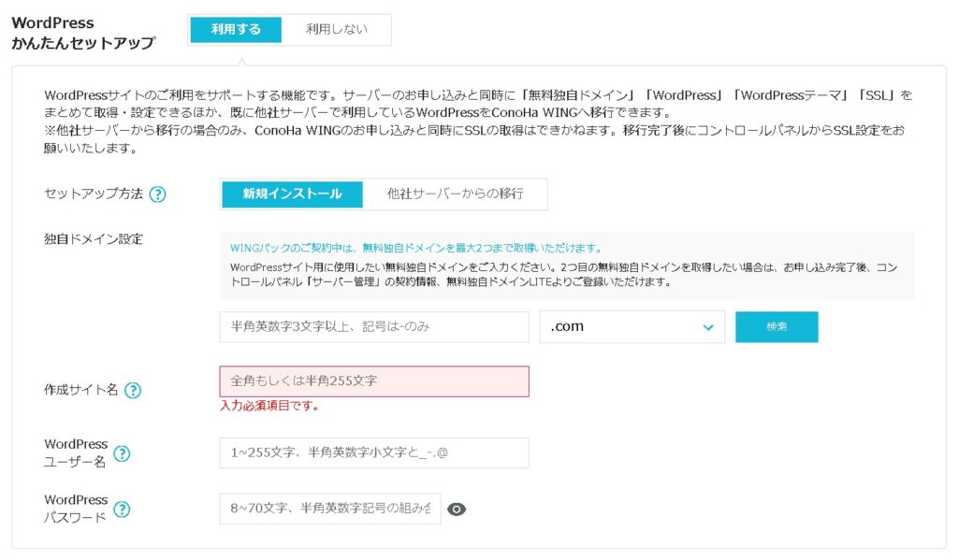Click the WordPress かんたんセットアップ heading
958x560 pixels.
click(82, 33)
